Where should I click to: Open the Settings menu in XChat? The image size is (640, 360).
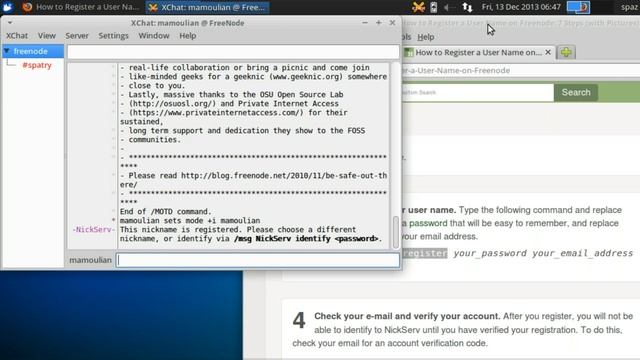[113, 36]
